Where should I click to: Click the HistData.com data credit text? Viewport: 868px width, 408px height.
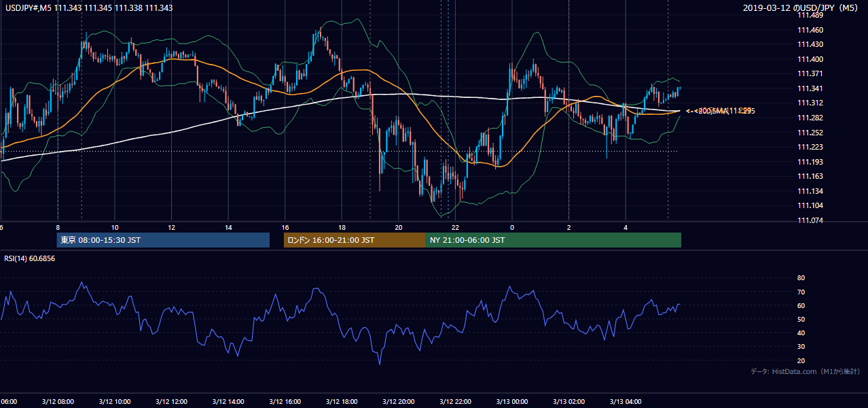pyautogui.click(x=805, y=371)
